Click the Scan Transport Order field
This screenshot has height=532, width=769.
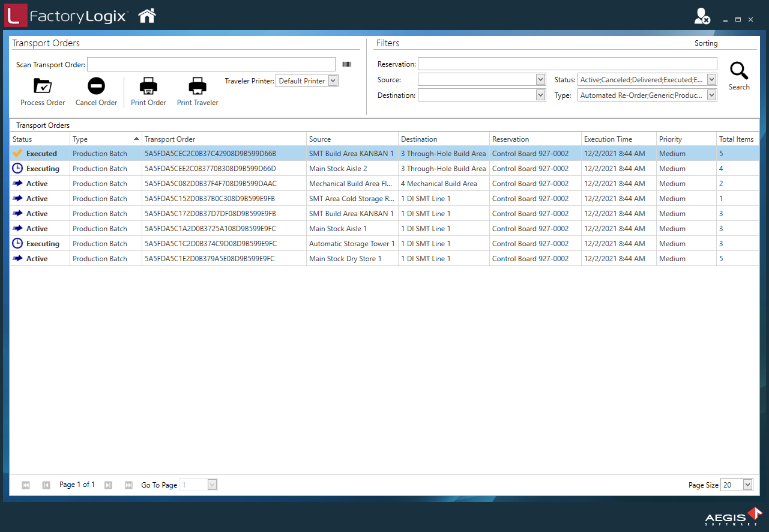pyautogui.click(x=211, y=64)
